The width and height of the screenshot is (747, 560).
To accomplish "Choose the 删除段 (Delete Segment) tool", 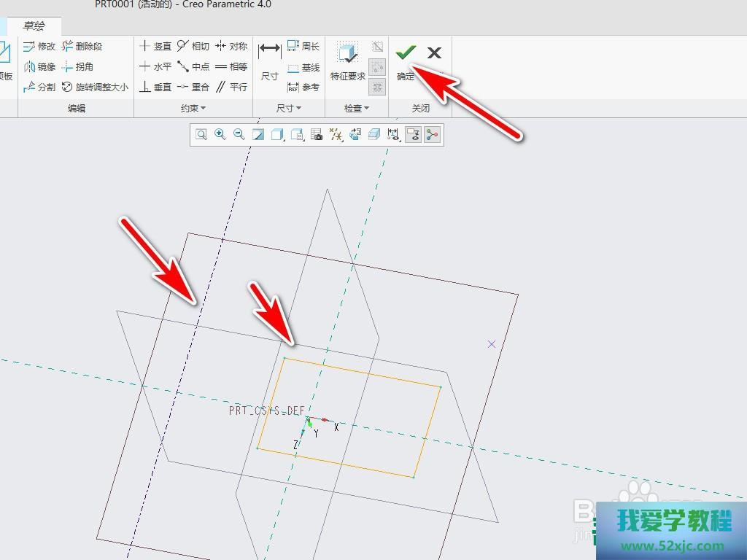I will pos(82,46).
